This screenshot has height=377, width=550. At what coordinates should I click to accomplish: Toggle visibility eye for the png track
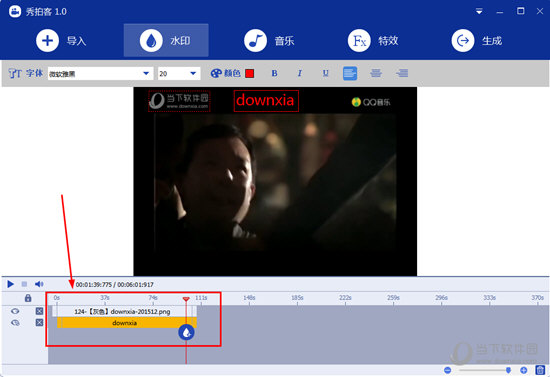point(15,311)
